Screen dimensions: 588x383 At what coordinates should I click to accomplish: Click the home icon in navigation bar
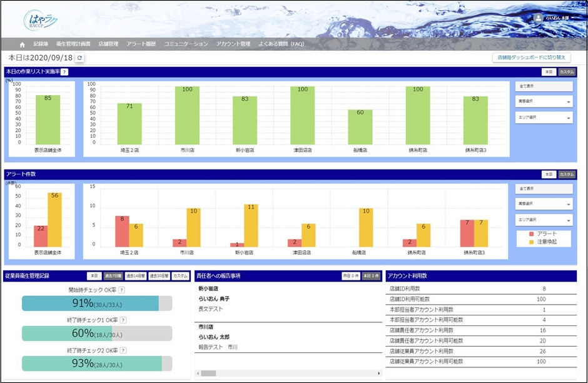tap(23, 44)
